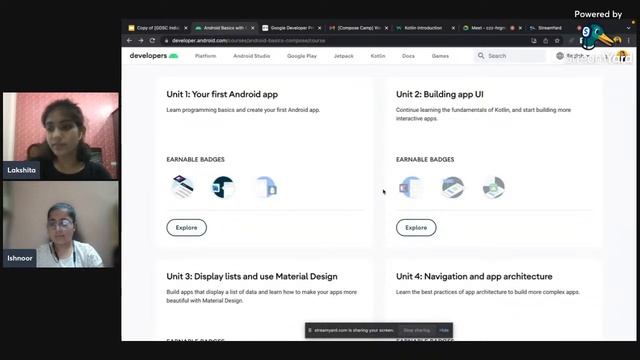This screenshot has width=640, height=360.
Task: Expand the tab search chevron
Action: click(x=628, y=28)
